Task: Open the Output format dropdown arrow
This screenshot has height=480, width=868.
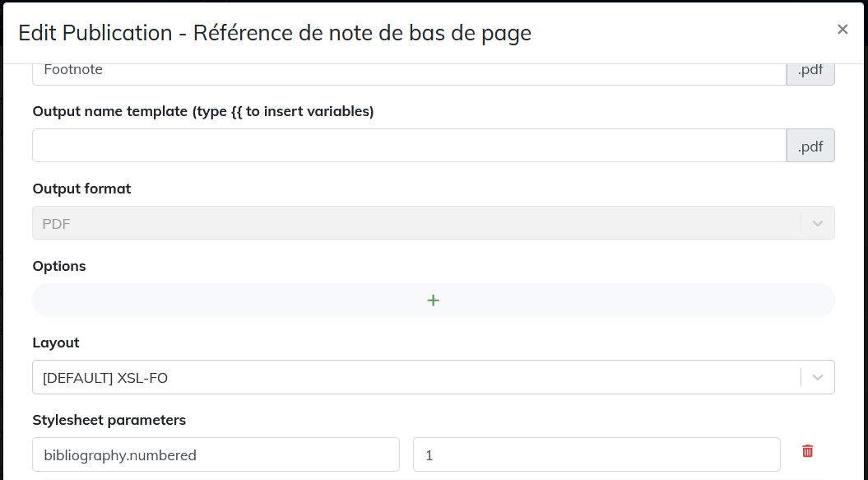Action: point(818,223)
